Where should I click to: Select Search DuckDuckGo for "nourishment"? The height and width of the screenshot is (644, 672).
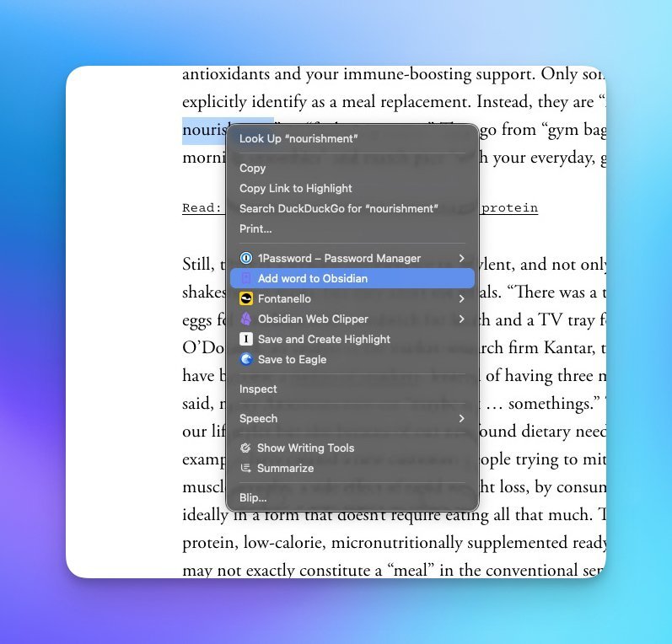(x=352, y=208)
